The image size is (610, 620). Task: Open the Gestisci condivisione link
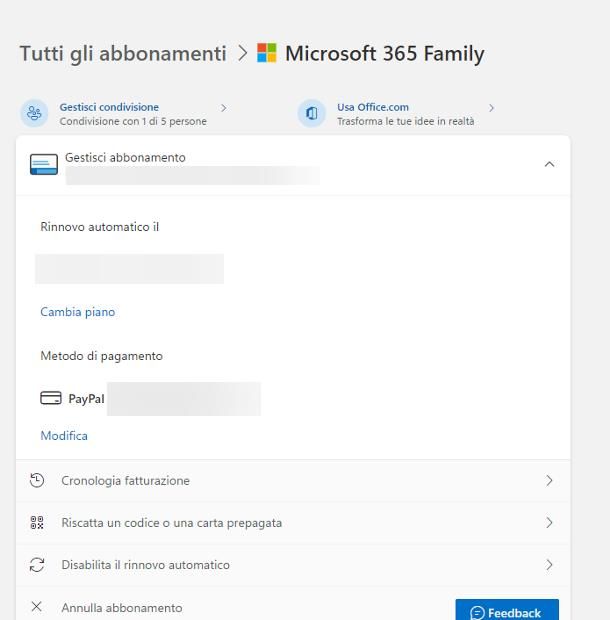pos(109,107)
